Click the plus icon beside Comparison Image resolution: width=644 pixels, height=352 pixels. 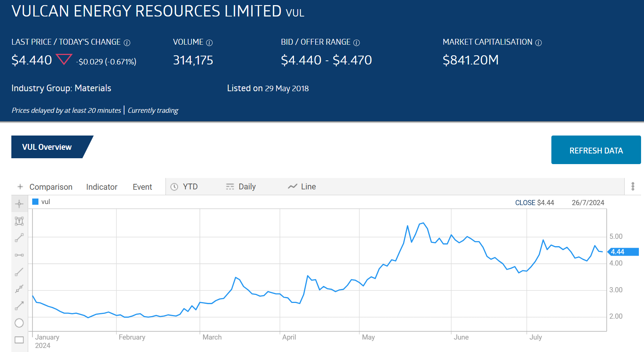click(20, 187)
